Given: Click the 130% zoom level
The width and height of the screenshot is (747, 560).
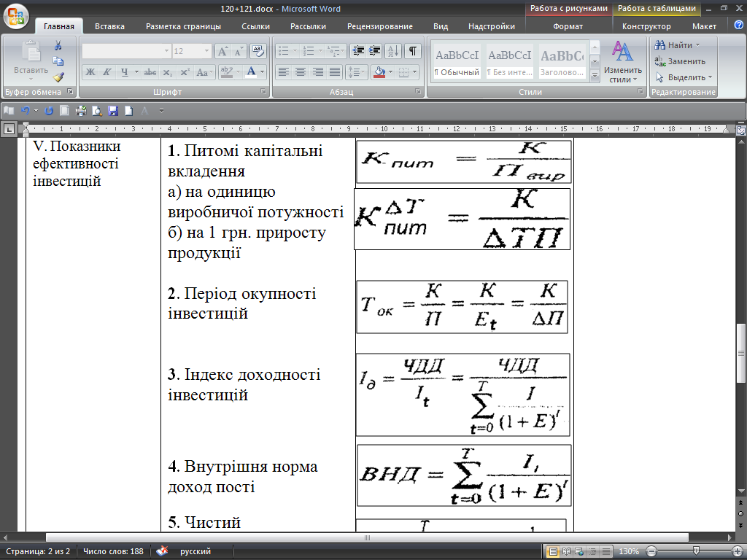Looking at the screenshot, I should [629, 551].
